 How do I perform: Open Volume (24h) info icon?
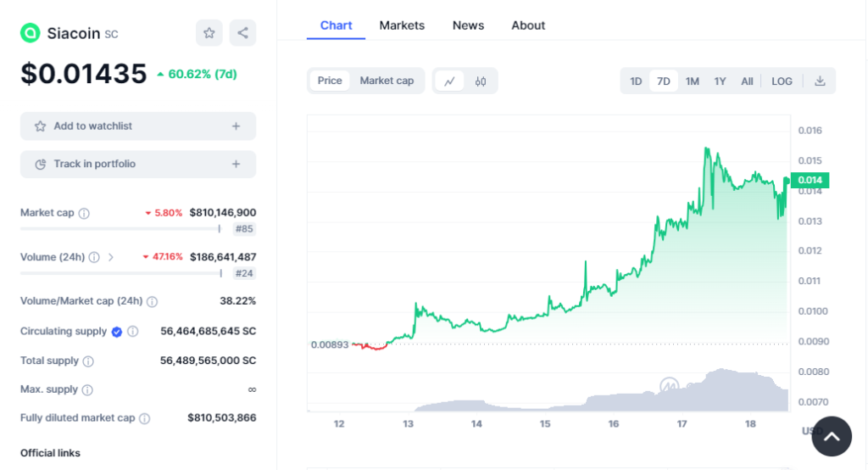pyautogui.click(x=94, y=257)
